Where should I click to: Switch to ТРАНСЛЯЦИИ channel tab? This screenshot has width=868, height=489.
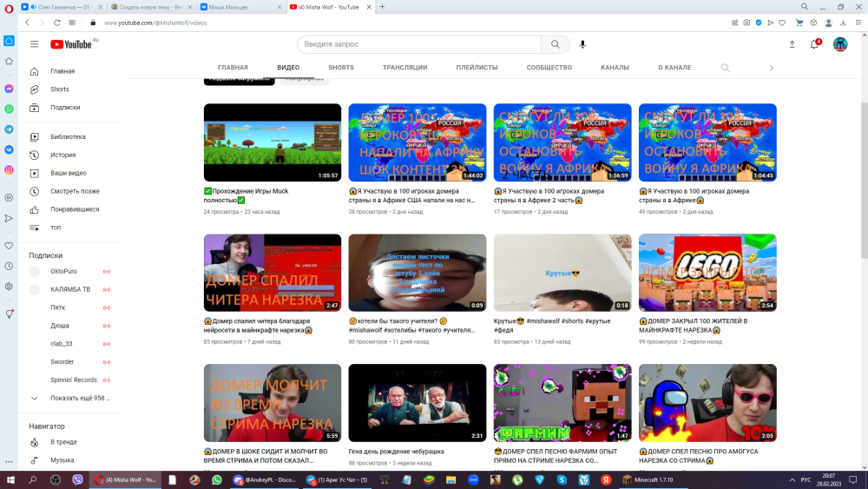pyautogui.click(x=404, y=68)
